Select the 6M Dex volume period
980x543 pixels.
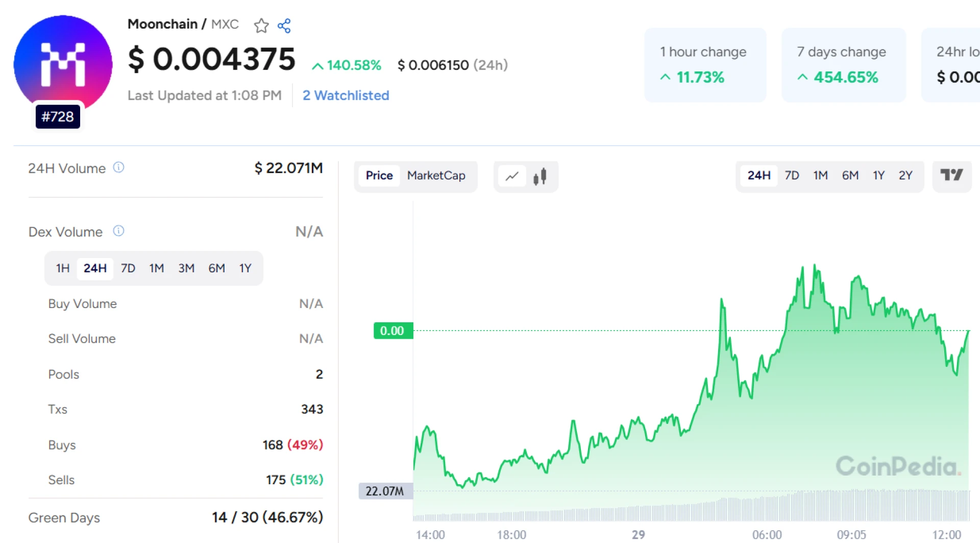tap(216, 268)
